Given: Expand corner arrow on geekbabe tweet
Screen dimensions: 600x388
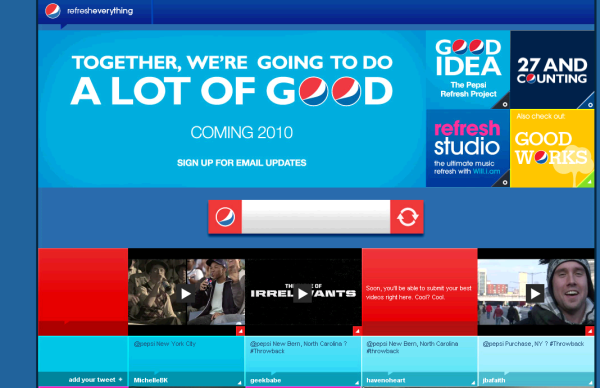Looking at the screenshot, I should [356, 382].
